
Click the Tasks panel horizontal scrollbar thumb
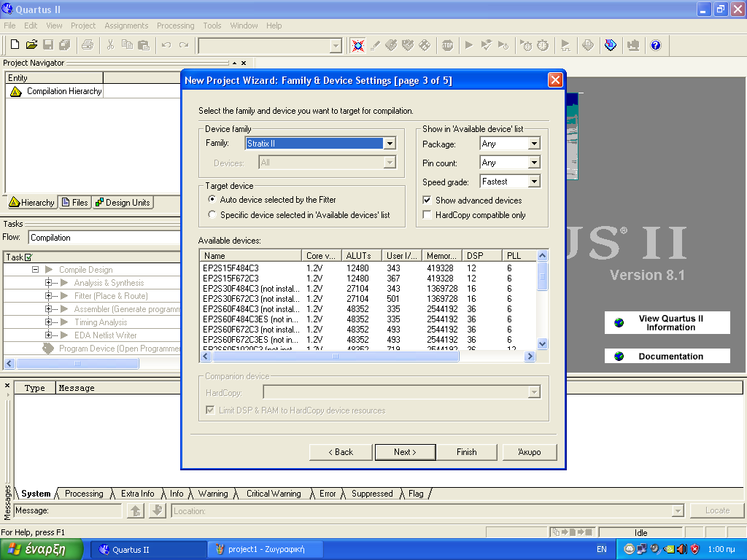click(x=77, y=363)
